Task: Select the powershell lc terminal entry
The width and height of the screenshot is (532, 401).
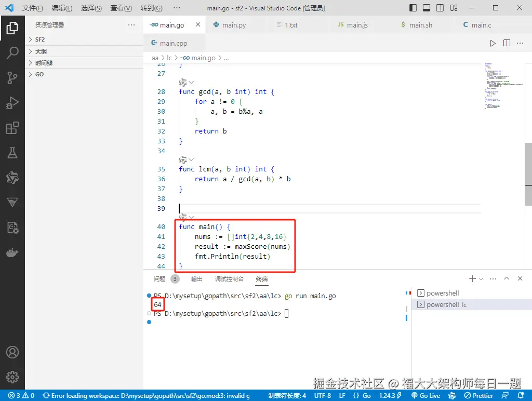Action: (x=472, y=304)
